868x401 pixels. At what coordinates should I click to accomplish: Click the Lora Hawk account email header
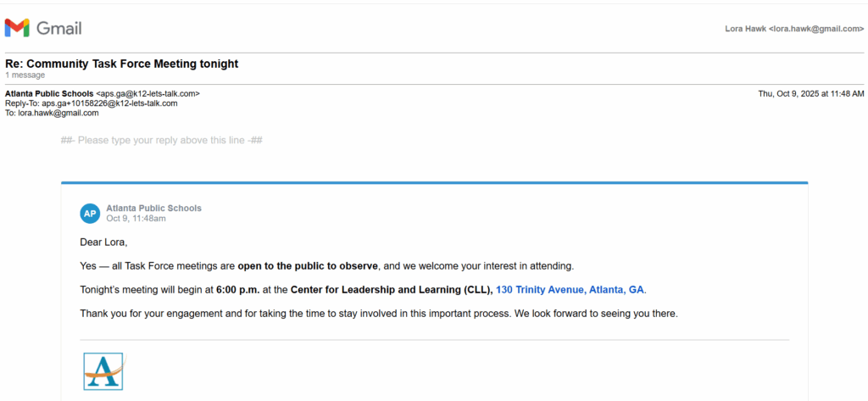click(x=794, y=29)
